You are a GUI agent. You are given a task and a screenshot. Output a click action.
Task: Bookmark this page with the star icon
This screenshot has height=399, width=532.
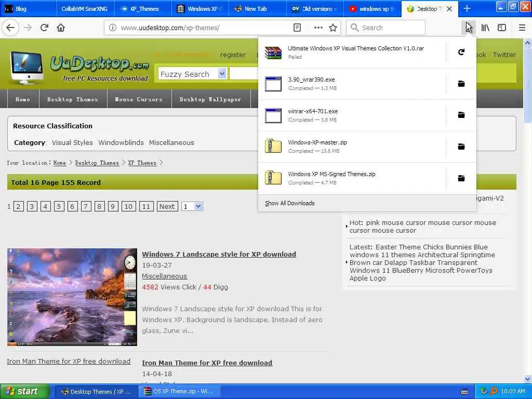tap(333, 28)
